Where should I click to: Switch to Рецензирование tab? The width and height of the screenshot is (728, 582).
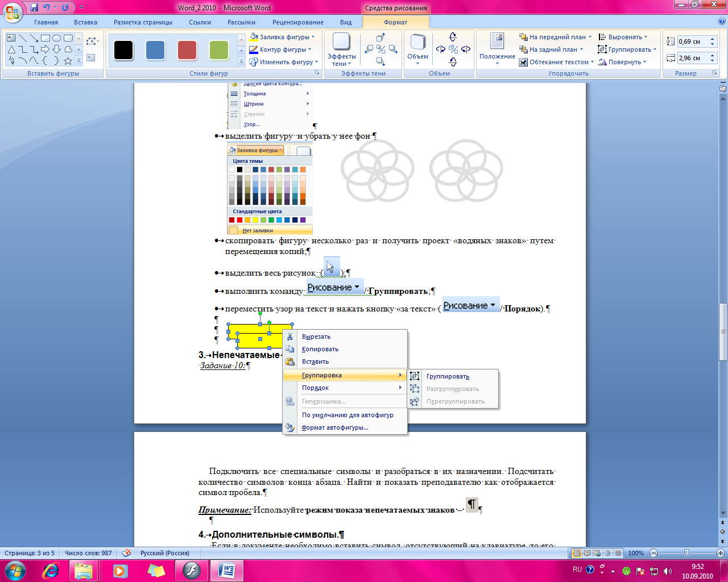pyautogui.click(x=298, y=22)
